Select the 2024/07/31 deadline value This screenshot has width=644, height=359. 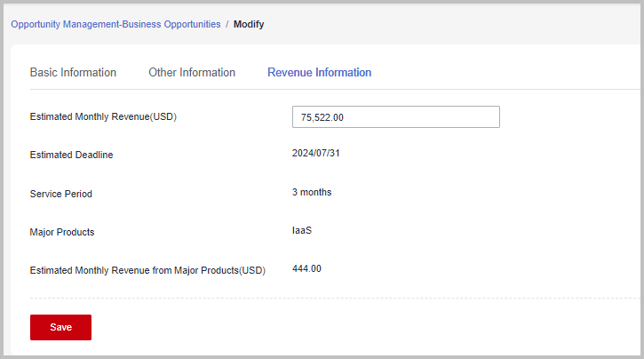pos(316,153)
